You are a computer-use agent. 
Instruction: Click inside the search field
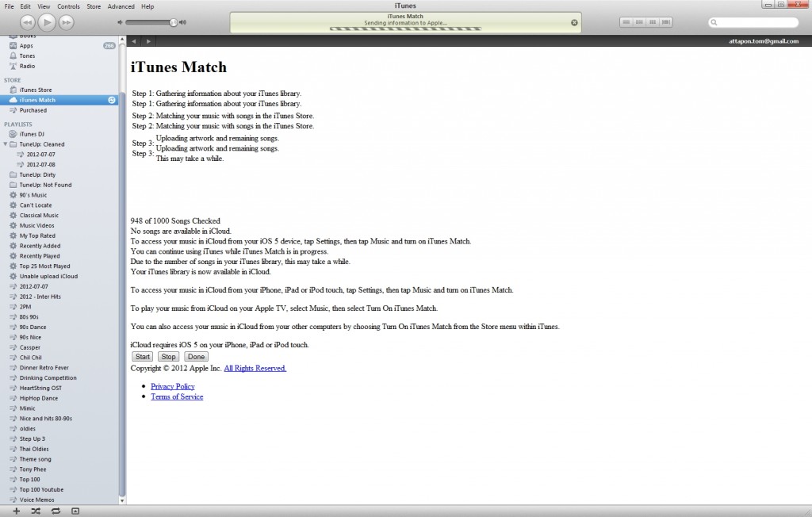click(754, 22)
